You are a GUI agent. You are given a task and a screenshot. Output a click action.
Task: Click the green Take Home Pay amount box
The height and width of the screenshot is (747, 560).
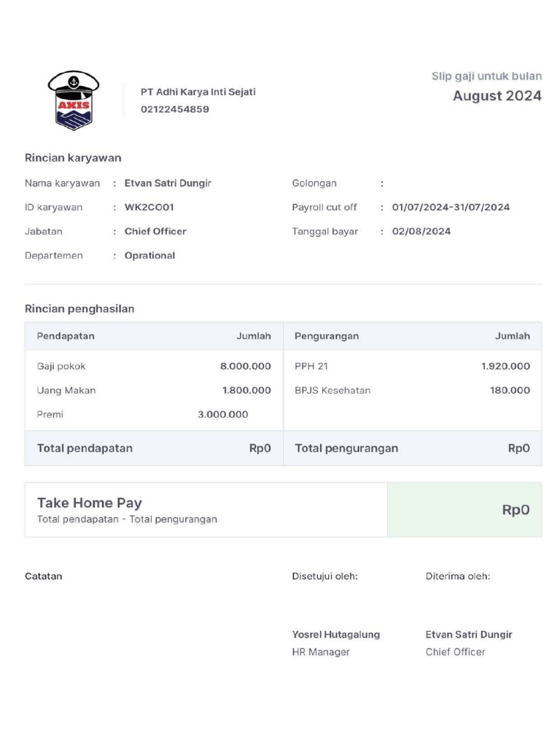pos(464,510)
